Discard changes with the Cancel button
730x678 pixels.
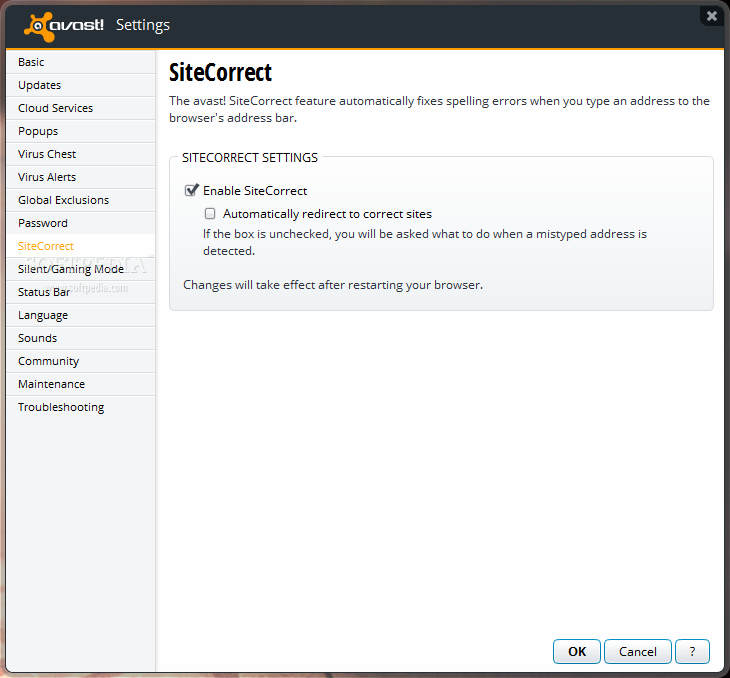tap(638, 651)
